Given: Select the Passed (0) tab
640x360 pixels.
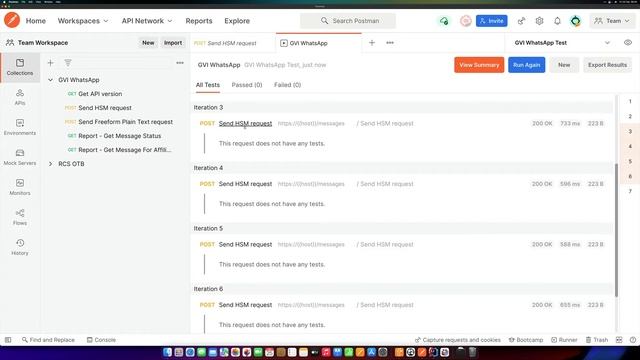Looking at the screenshot, I should point(247,85).
